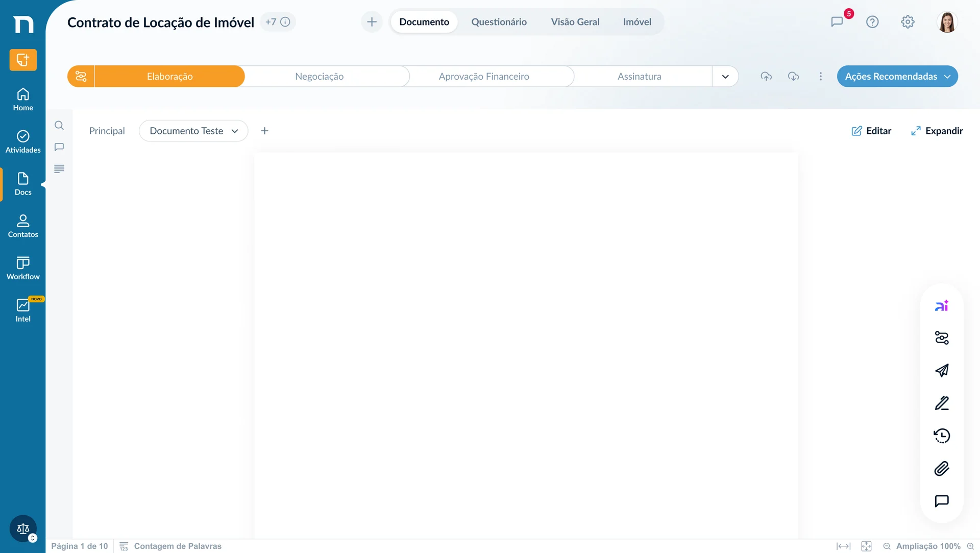The height and width of the screenshot is (553, 980).
Task: Click the workflow stage icon before Elaboração
Action: pos(81,76)
